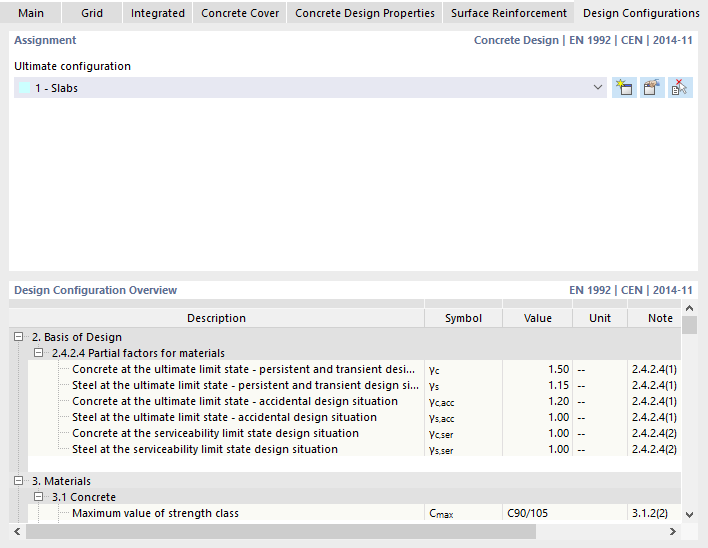
Task: Select the γc value 1.50 cell
Action: tap(538, 369)
